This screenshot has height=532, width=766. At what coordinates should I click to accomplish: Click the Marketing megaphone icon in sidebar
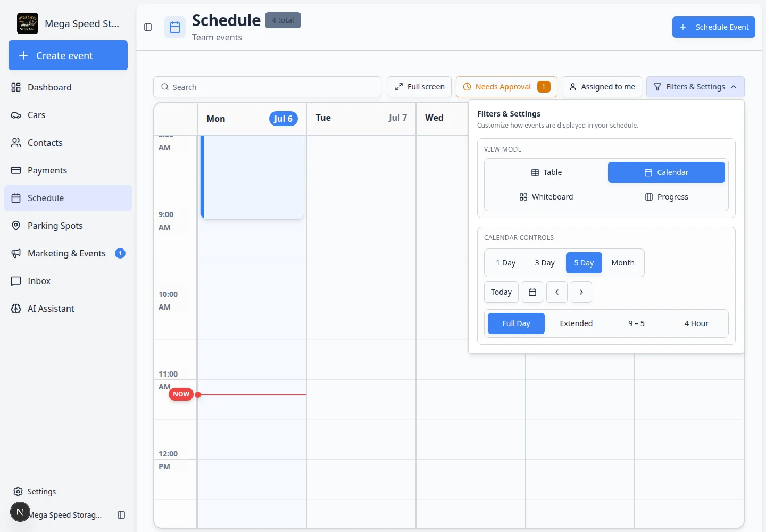pos(16,253)
